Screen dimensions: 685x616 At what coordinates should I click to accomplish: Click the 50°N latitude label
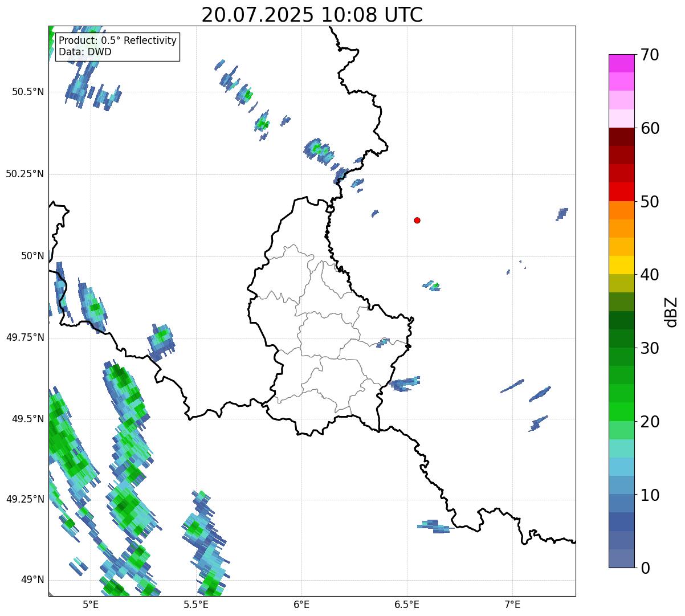click(x=32, y=256)
